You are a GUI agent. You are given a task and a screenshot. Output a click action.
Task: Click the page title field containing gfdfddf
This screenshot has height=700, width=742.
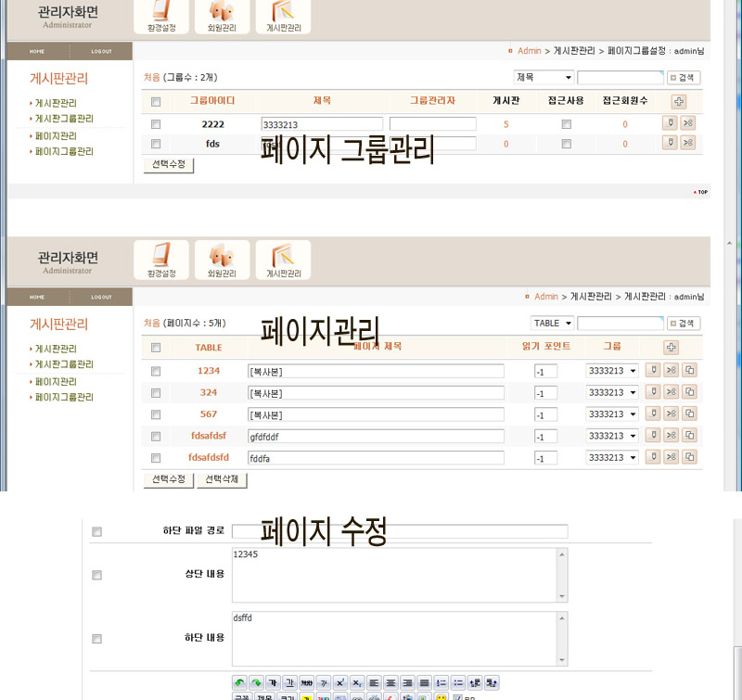tap(376, 436)
